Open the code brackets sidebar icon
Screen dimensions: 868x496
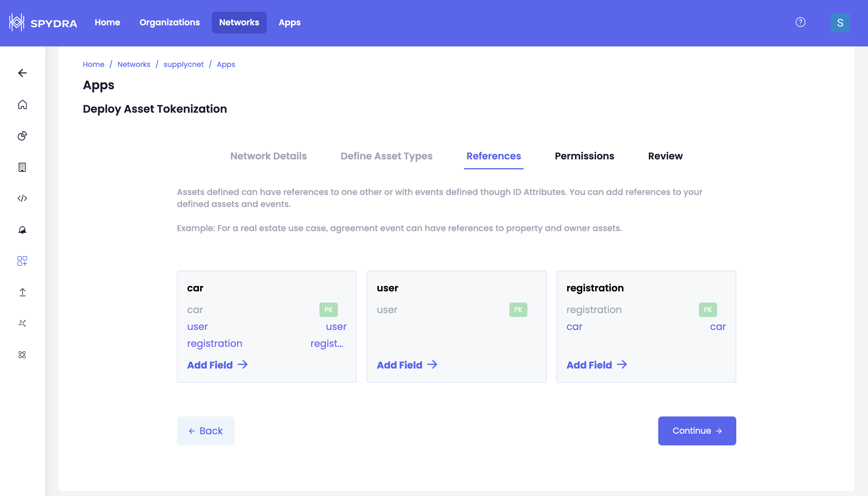click(23, 198)
